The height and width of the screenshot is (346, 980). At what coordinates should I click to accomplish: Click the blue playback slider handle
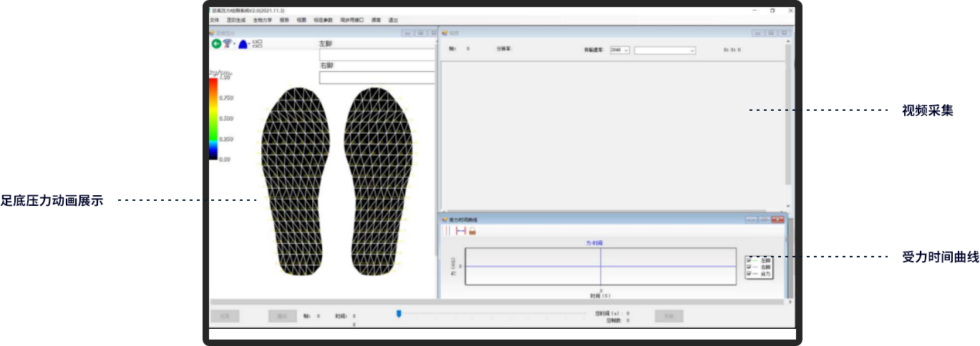coord(399,313)
